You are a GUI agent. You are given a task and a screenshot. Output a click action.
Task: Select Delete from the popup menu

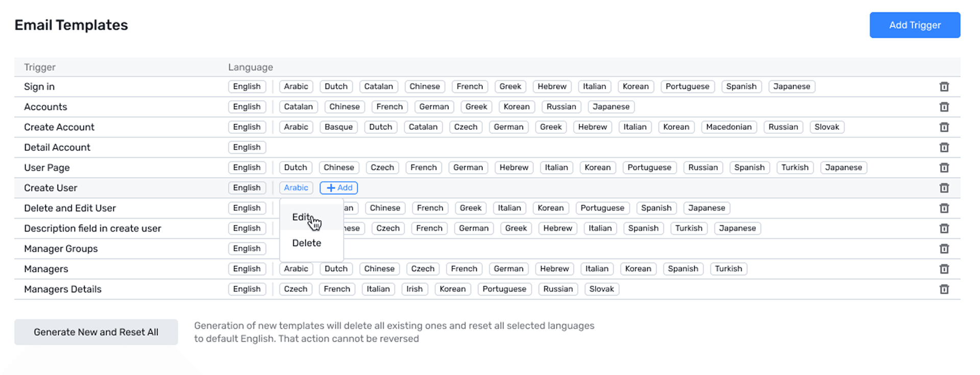pyautogui.click(x=306, y=243)
